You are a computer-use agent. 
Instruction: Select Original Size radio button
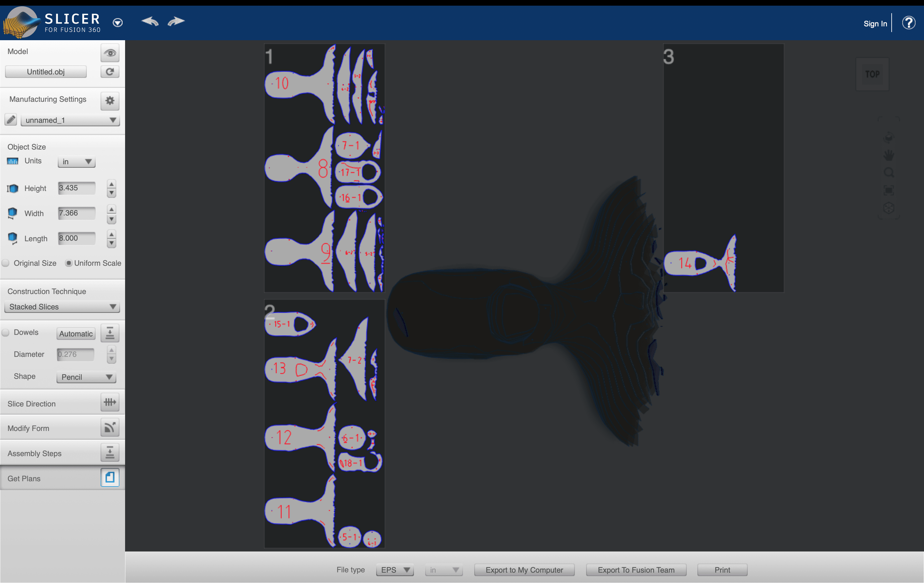[x=6, y=263]
